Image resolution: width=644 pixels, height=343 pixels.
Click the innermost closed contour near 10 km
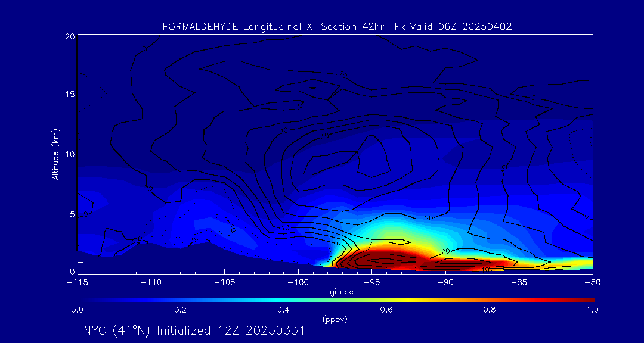tap(373, 157)
